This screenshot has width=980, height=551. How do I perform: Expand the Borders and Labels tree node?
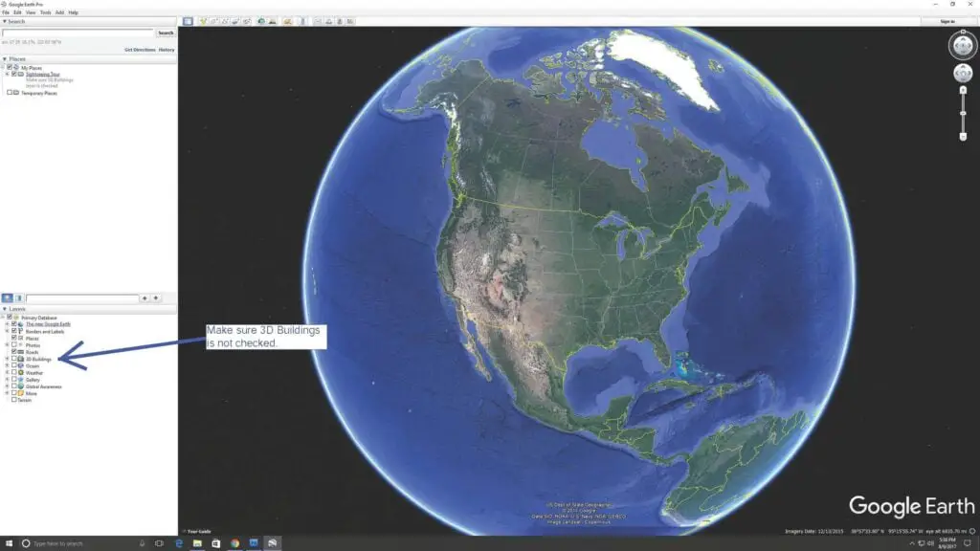8,331
